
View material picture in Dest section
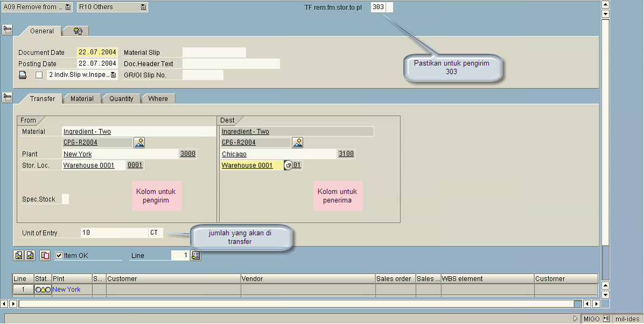click(x=297, y=143)
